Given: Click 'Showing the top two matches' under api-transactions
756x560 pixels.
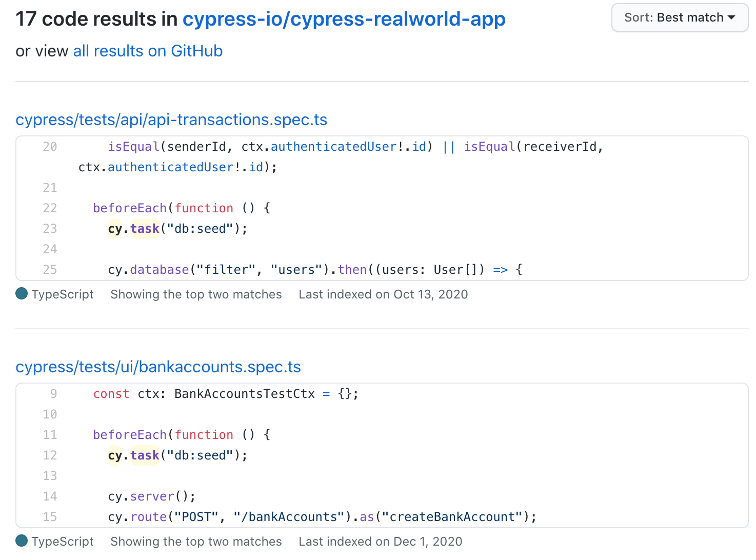Looking at the screenshot, I should click(196, 294).
